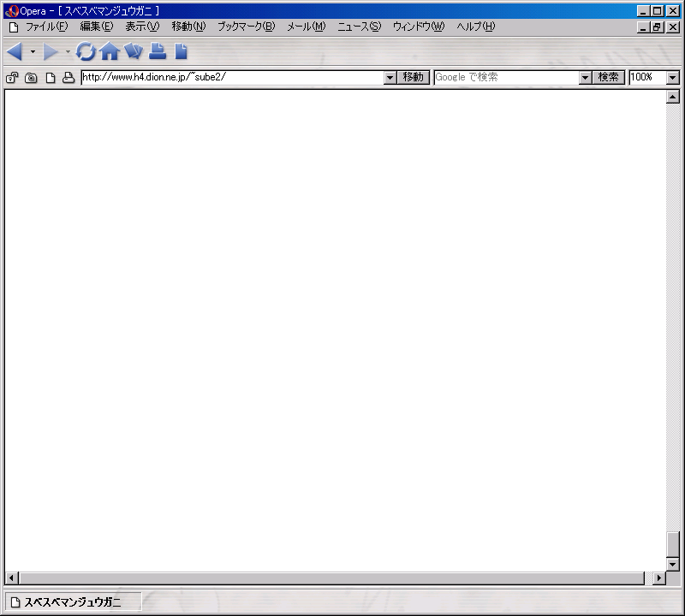685x616 pixels.
Task: Open the ウィンドウ(W) menu
Action: [419, 27]
